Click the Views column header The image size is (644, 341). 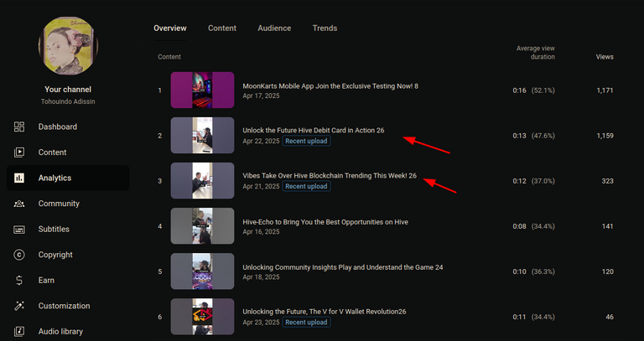click(x=605, y=57)
